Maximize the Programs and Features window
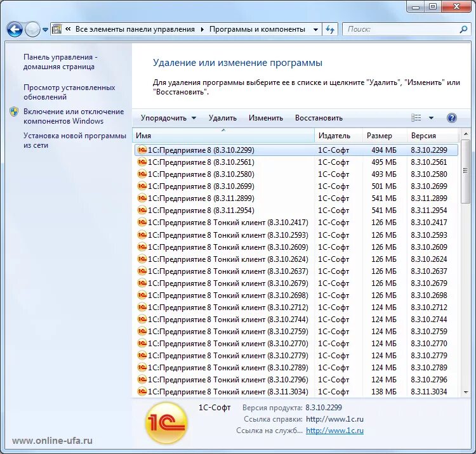The image size is (476, 454). pos(433,6)
